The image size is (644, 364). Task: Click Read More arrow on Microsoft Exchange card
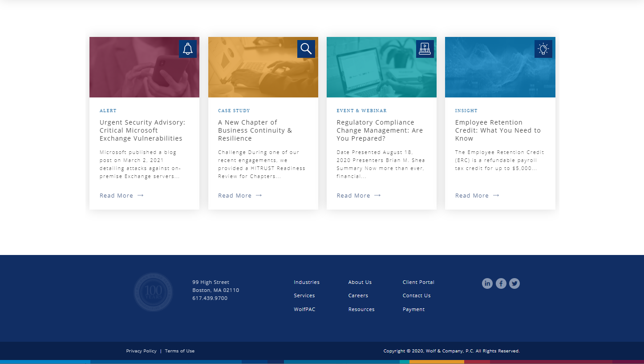(141, 195)
